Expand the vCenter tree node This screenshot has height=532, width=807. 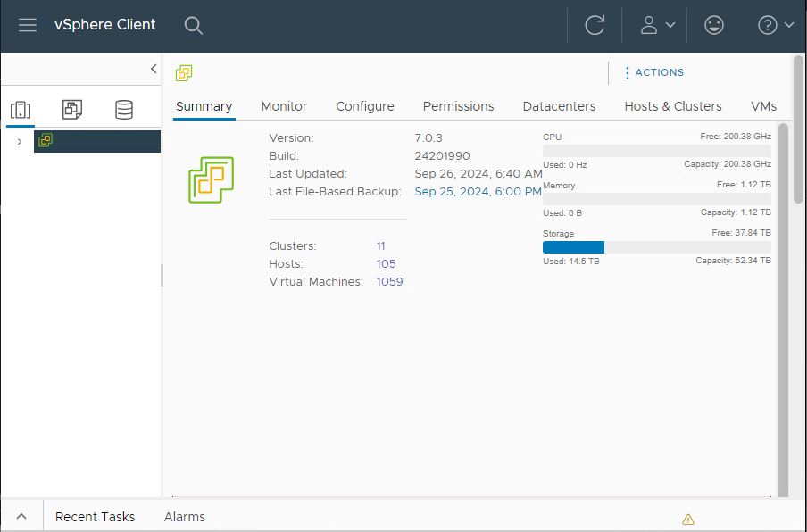pos(20,142)
